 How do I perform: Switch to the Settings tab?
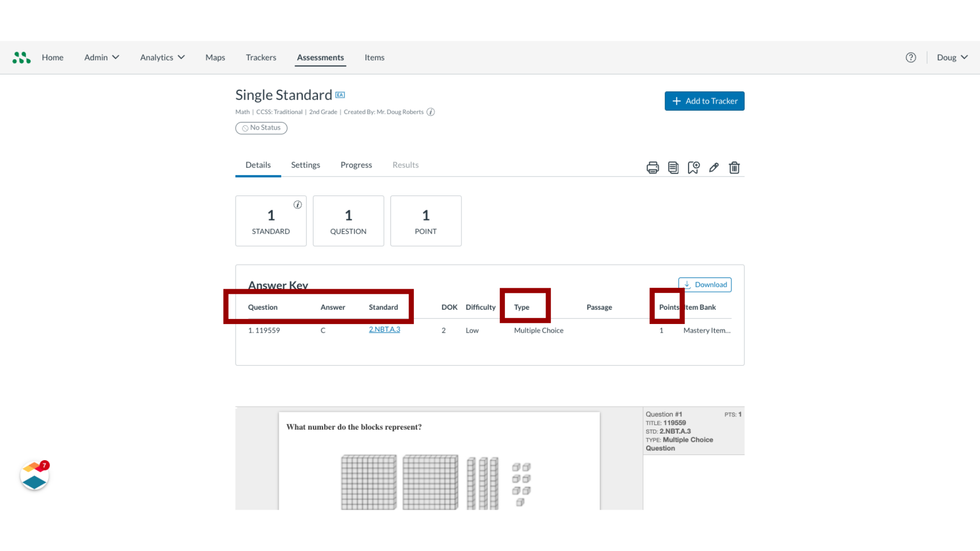tap(306, 165)
